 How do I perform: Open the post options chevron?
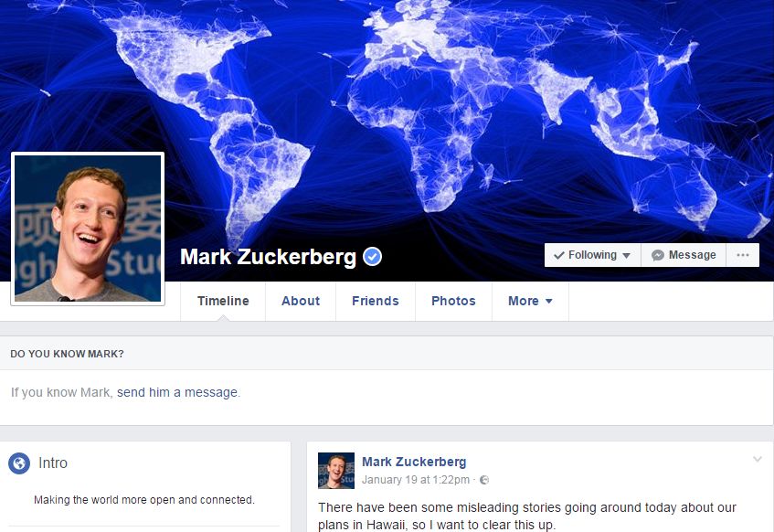point(758,460)
